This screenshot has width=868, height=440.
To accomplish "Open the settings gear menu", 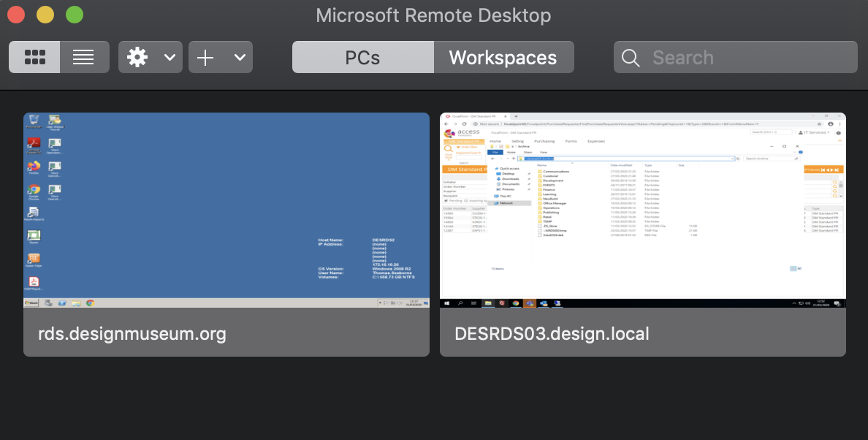I will (137, 57).
